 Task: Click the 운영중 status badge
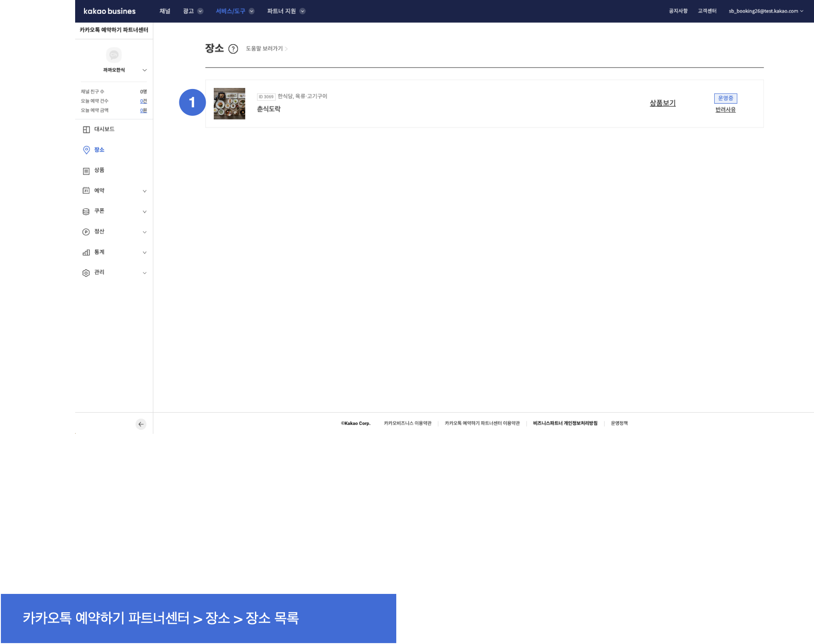(725, 98)
